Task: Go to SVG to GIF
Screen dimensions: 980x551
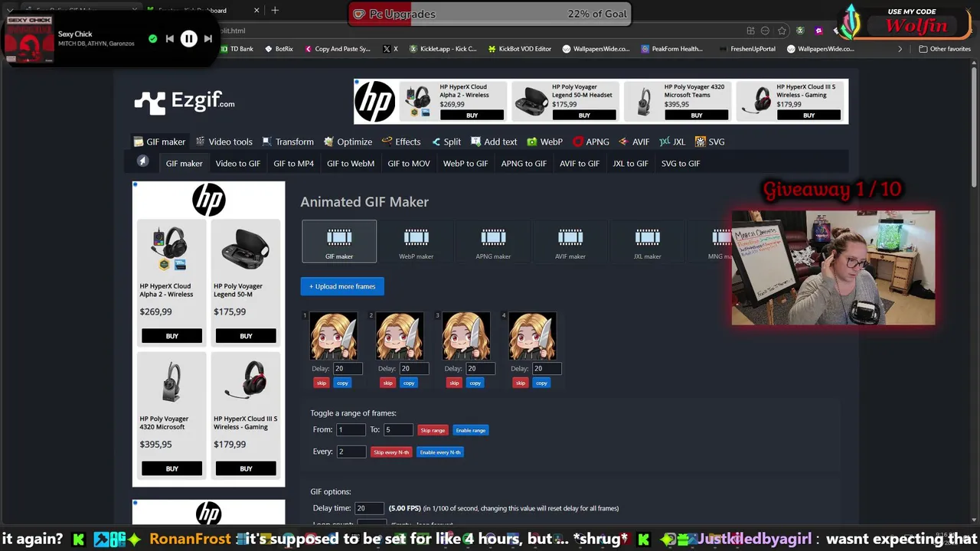Action: point(681,163)
